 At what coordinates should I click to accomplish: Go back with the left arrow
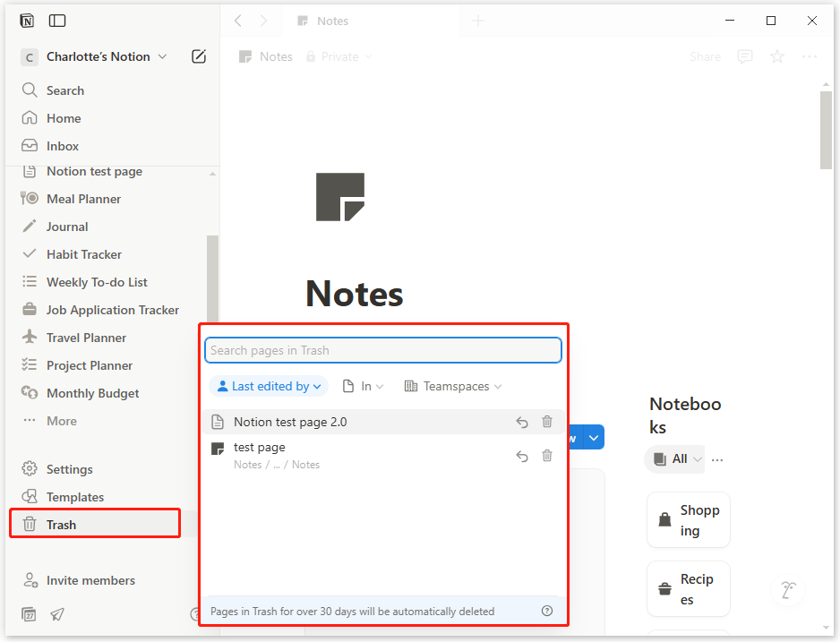pyautogui.click(x=238, y=21)
